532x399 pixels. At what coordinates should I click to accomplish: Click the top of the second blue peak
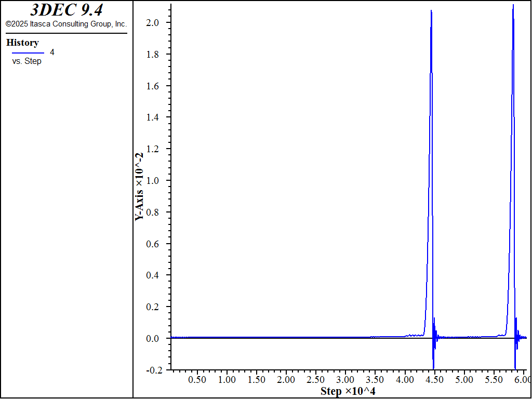coord(513,5)
